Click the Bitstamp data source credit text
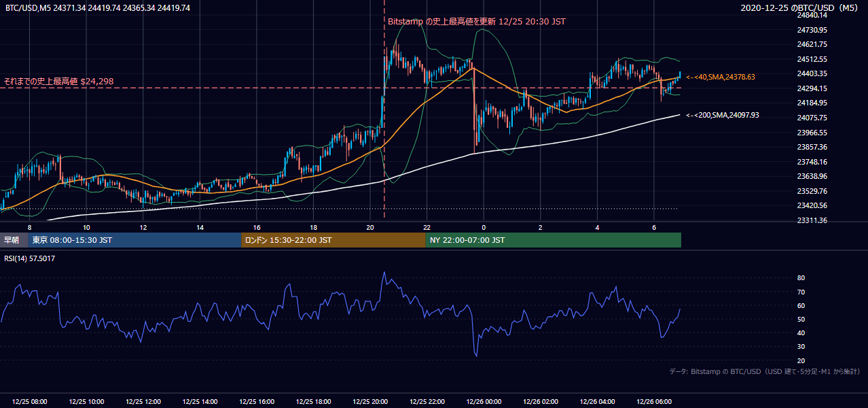This screenshot has width=868, height=408. pyautogui.click(x=765, y=371)
